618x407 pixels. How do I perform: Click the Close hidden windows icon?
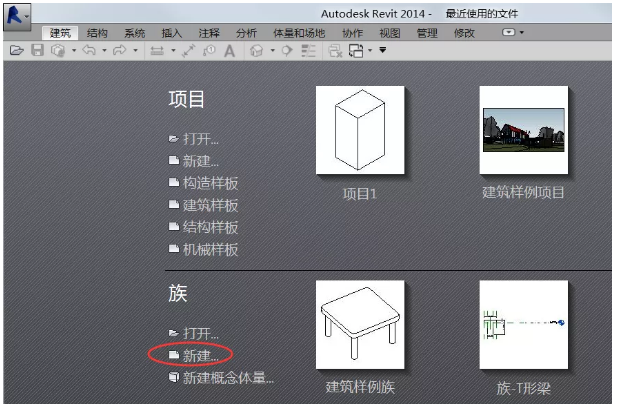click(x=335, y=50)
